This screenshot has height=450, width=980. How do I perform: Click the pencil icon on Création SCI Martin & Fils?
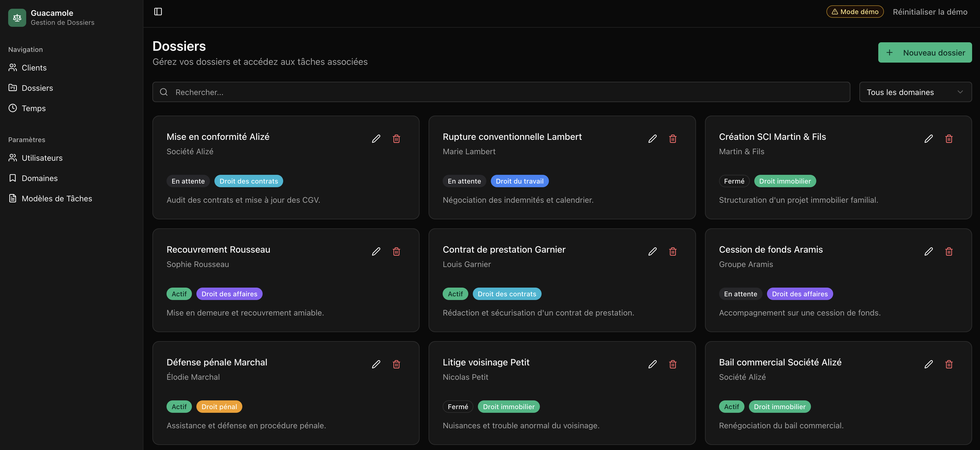pos(928,138)
